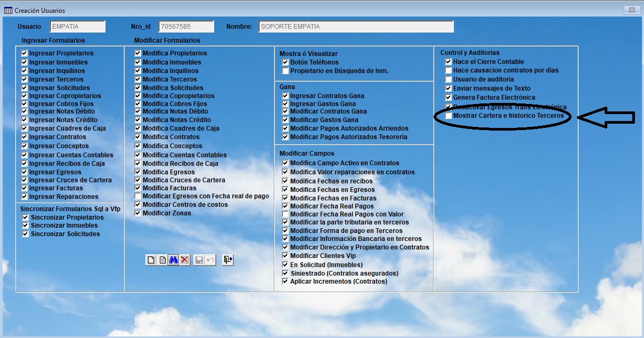The image size is (644, 338).
Task: Toggle Modificar Gastos Gana checkbox
Action: point(286,120)
